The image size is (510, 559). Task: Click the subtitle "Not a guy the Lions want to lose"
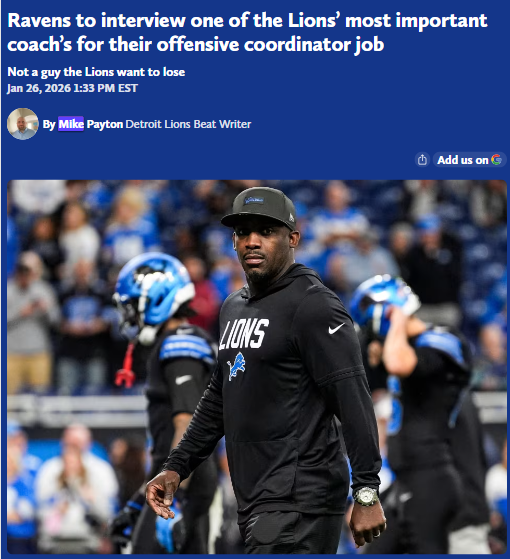pos(96,72)
